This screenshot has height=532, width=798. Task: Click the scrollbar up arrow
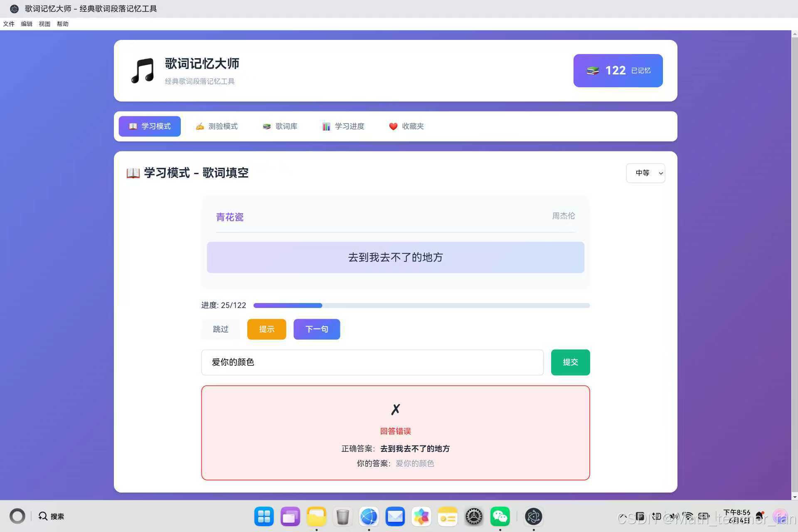pos(795,34)
